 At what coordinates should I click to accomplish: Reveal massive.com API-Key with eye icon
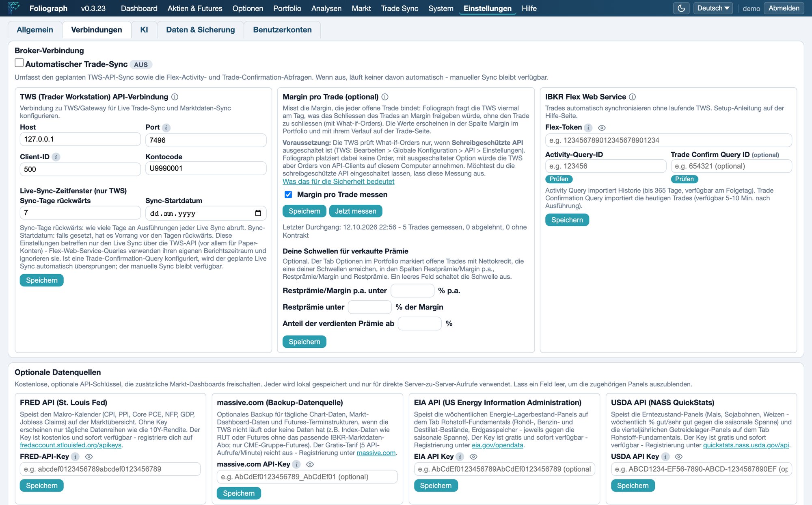click(310, 464)
